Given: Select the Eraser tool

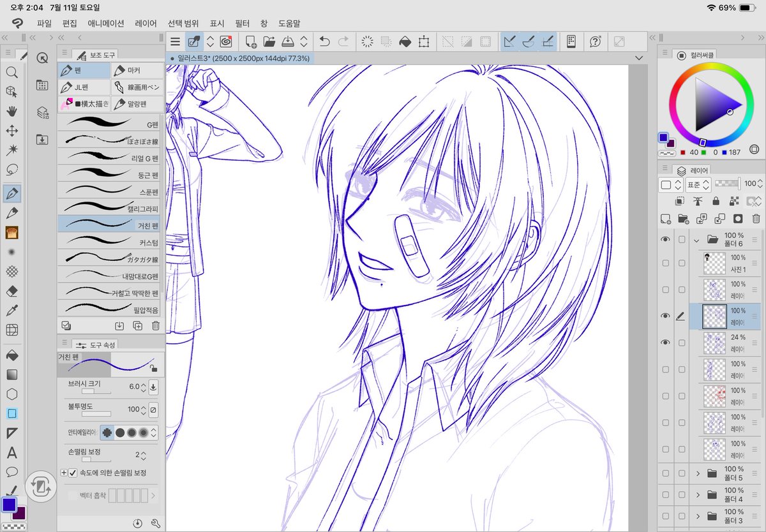Looking at the screenshot, I should coord(11,291).
